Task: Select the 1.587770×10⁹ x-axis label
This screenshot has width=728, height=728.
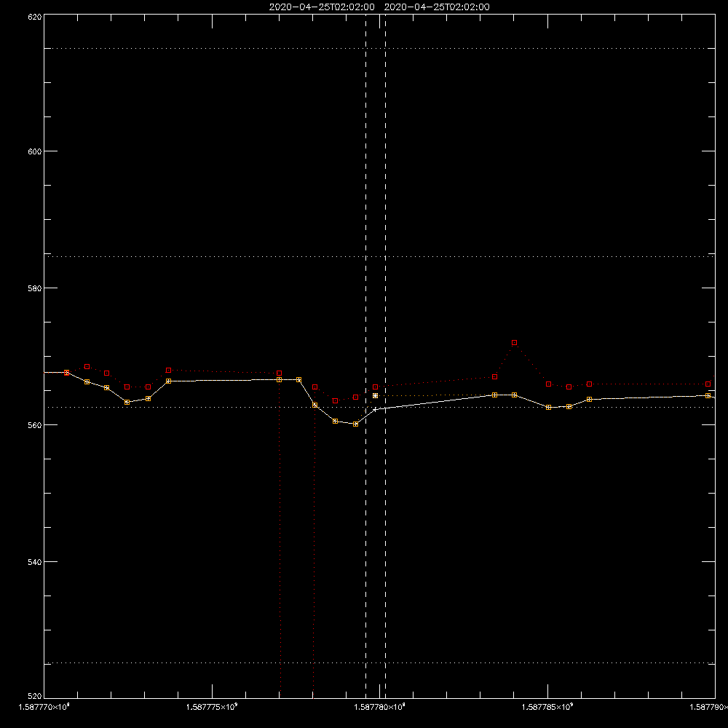Action: 44,707
